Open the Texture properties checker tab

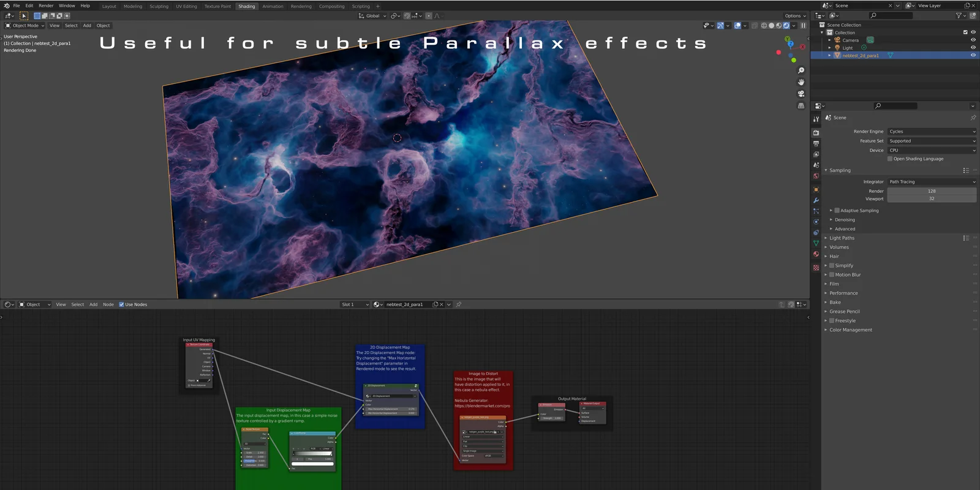(816, 268)
